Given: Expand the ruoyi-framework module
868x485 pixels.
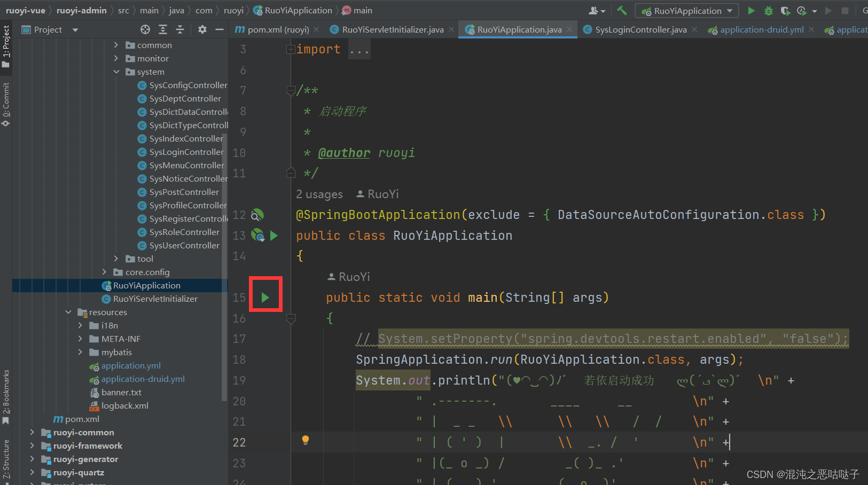Looking at the screenshot, I should (x=32, y=445).
